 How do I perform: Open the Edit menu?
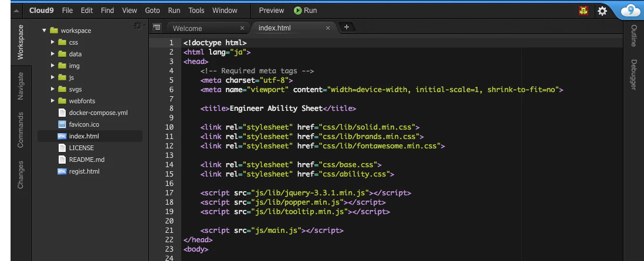tap(87, 11)
